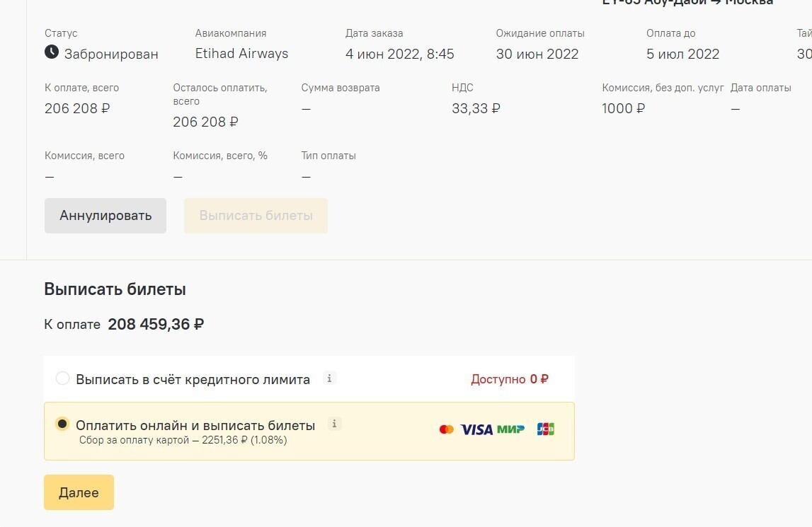Image resolution: width=812 pixels, height=527 pixels.
Task: Click the 208 459,36 ₽ total amount
Action: [x=156, y=324]
